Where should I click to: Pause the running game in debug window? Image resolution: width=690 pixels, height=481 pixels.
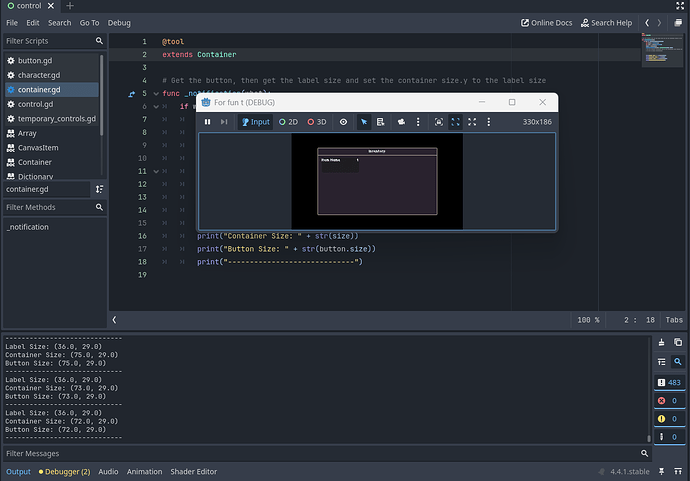coord(208,122)
